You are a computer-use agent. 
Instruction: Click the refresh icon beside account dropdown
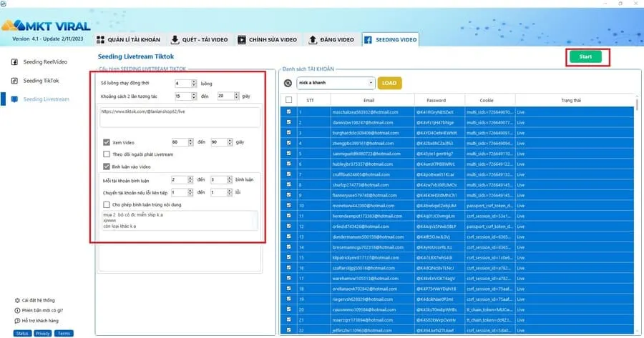287,83
